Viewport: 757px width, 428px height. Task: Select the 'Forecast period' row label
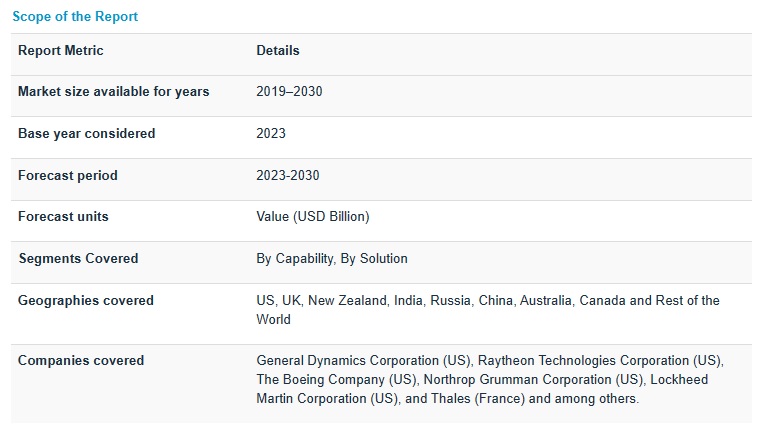[68, 176]
